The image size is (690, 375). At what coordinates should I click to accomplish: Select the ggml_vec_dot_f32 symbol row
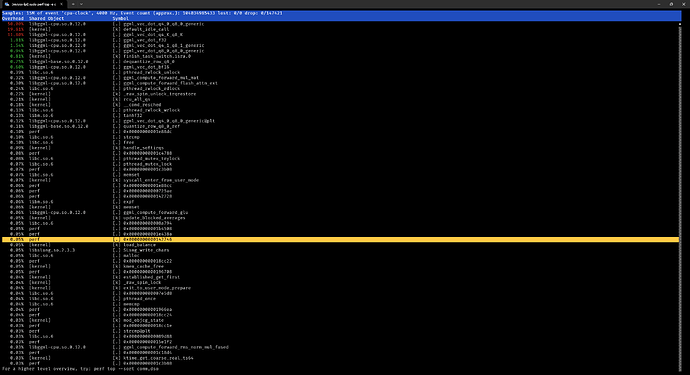(341, 40)
